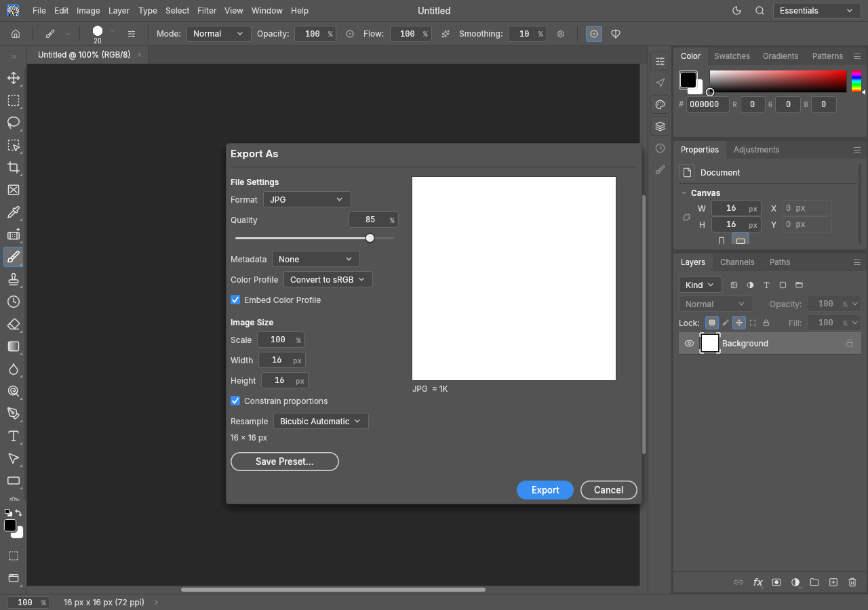Toggle dark mode moon icon

[x=738, y=11]
